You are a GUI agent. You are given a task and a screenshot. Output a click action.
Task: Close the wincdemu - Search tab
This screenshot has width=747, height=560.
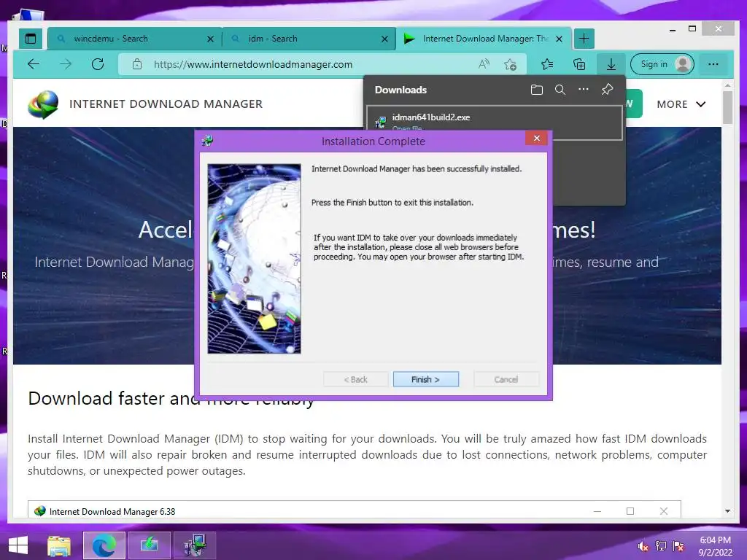pyautogui.click(x=210, y=39)
